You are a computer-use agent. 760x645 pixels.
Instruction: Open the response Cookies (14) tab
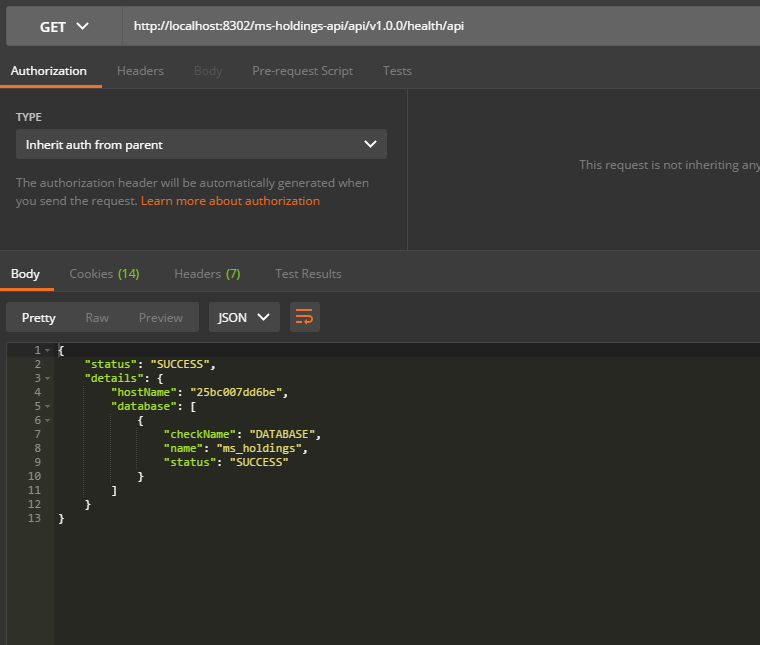pos(104,273)
